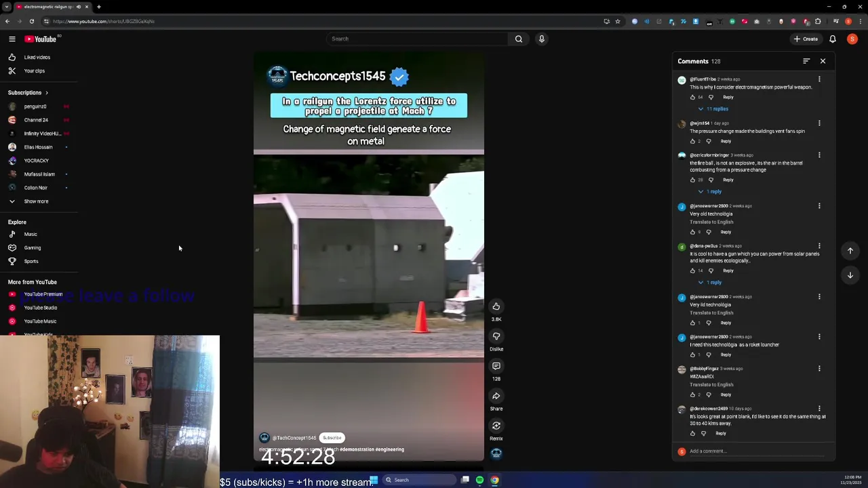Reply to the pressure change comment
868x488 pixels.
pyautogui.click(x=726, y=141)
